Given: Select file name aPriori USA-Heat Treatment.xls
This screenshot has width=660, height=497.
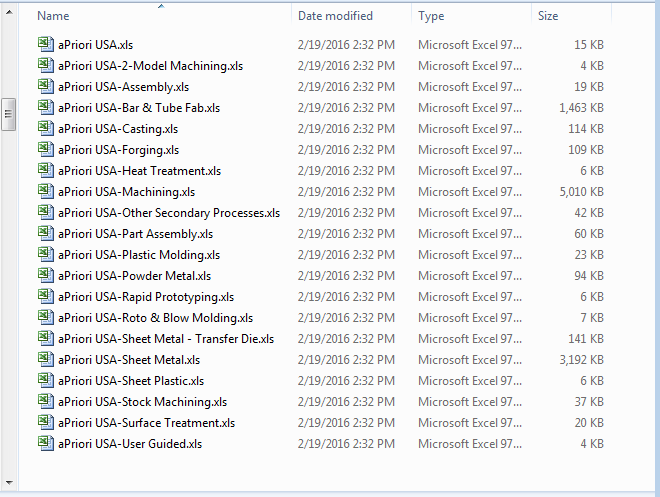Looking at the screenshot, I should tap(140, 171).
